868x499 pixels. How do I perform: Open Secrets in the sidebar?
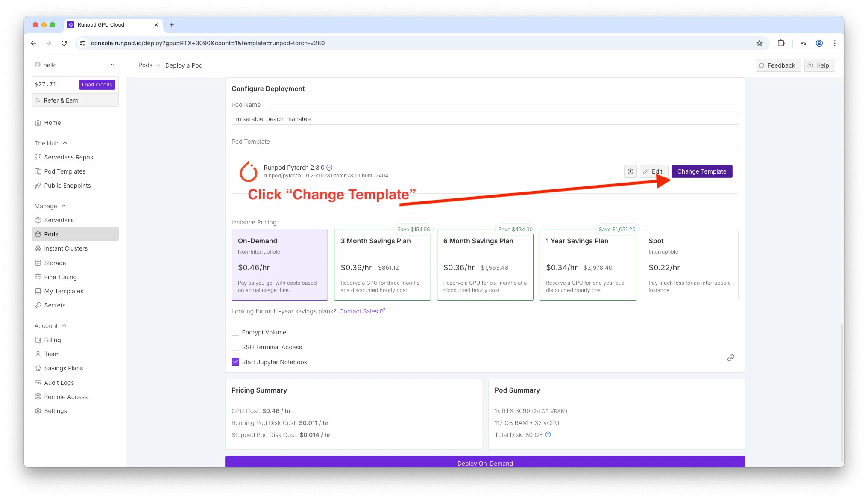pyautogui.click(x=75, y=305)
